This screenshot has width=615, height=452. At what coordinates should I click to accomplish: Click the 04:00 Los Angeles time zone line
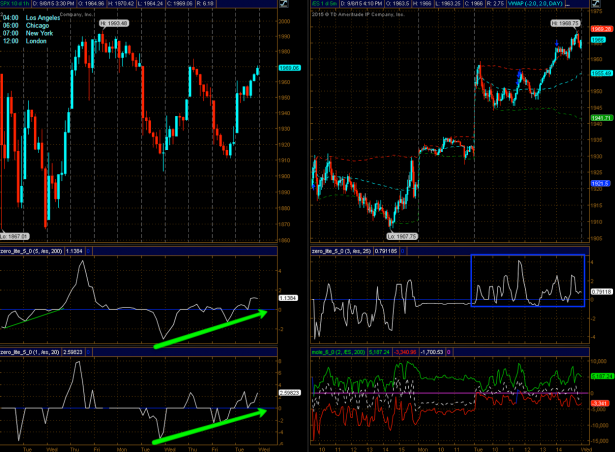[31, 18]
